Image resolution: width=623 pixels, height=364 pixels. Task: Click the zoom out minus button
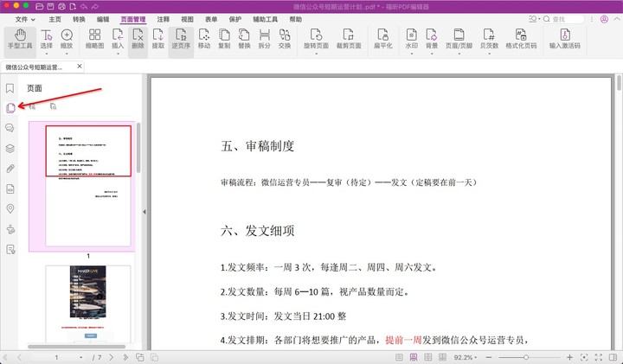pyautogui.click(x=489, y=357)
